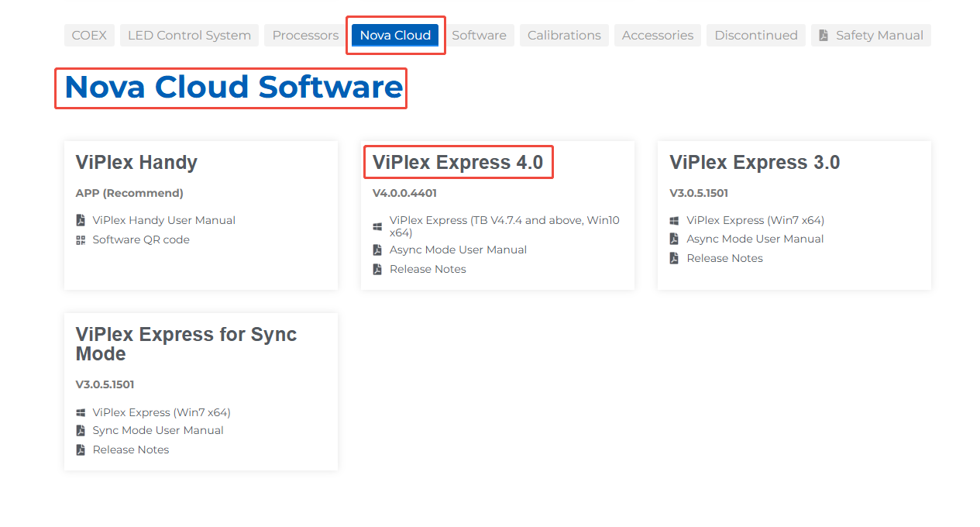
Task: Click PDF icon on Safety Manual tab
Action: (x=824, y=35)
